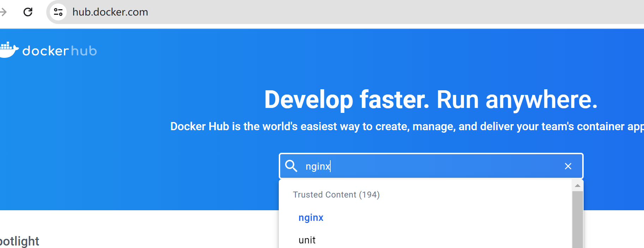Click inside the nginx search field
644x248 pixels.
(x=423, y=166)
